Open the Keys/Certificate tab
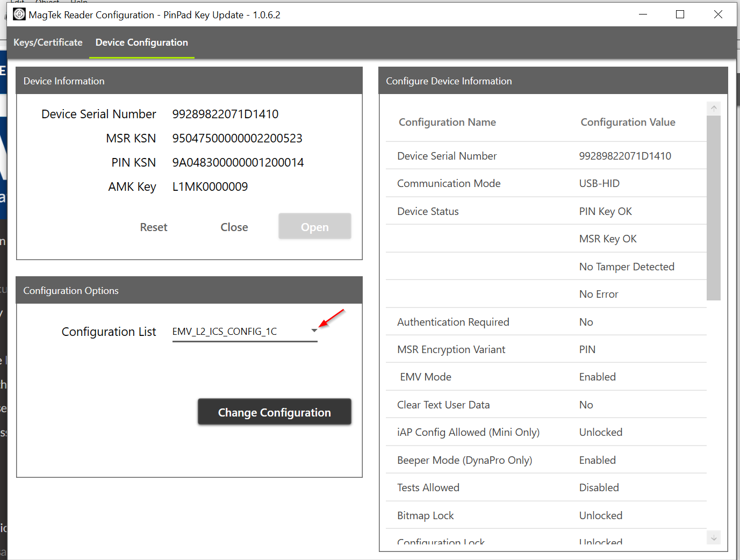The width and height of the screenshot is (740, 560). click(48, 42)
